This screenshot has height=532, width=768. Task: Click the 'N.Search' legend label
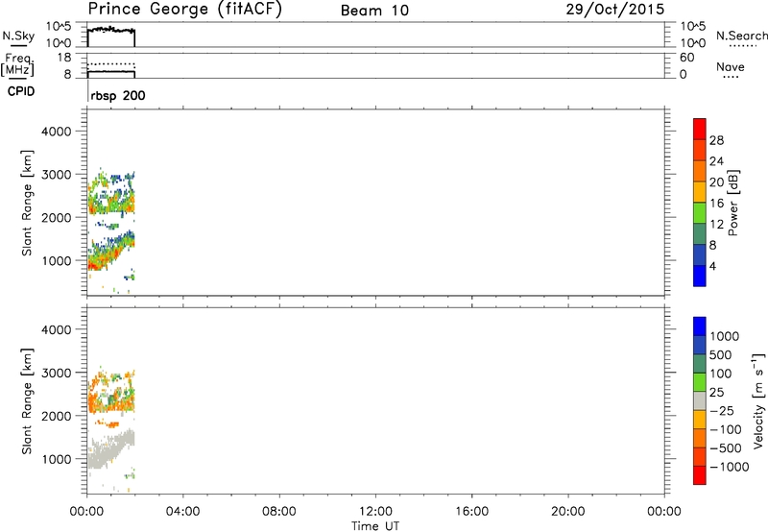click(741, 36)
